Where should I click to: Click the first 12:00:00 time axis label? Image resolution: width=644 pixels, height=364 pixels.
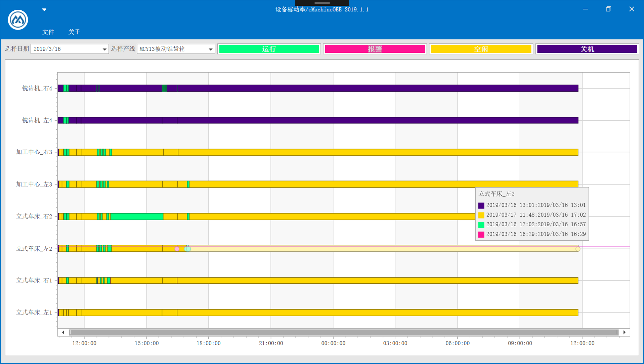[x=84, y=343]
